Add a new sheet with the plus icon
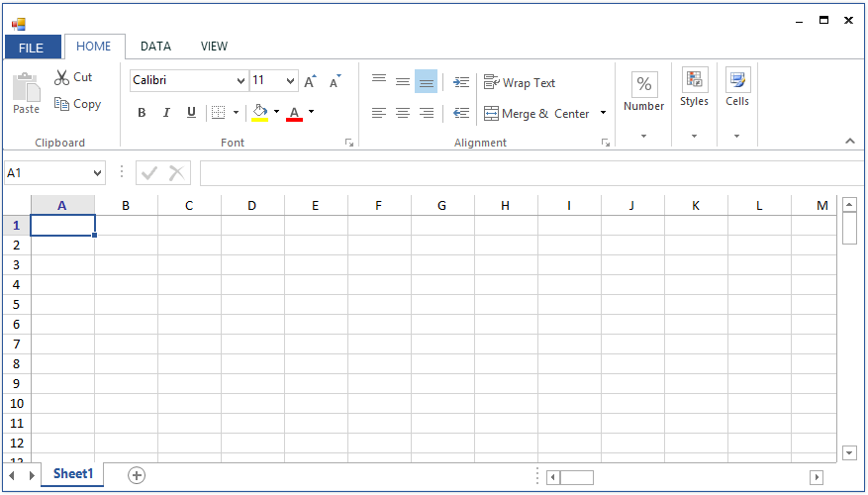Screen dimensions: 868x495 click(137, 475)
